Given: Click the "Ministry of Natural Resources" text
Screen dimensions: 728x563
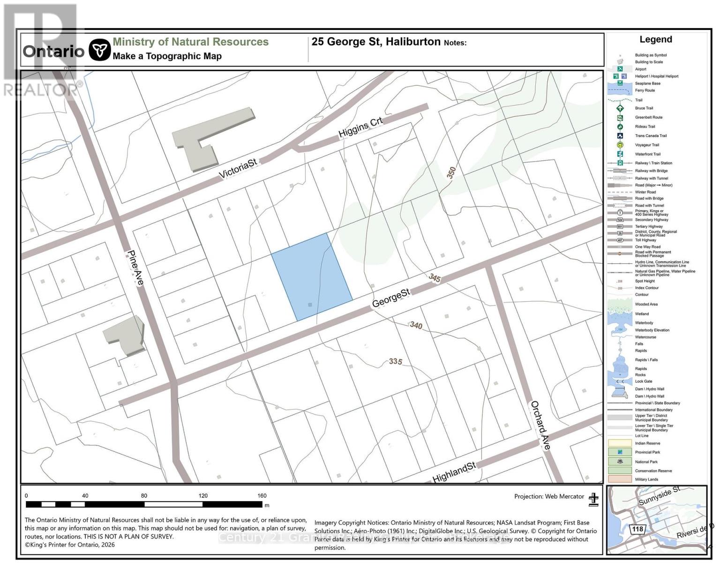Looking at the screenshot, I should tap(191, 42).
